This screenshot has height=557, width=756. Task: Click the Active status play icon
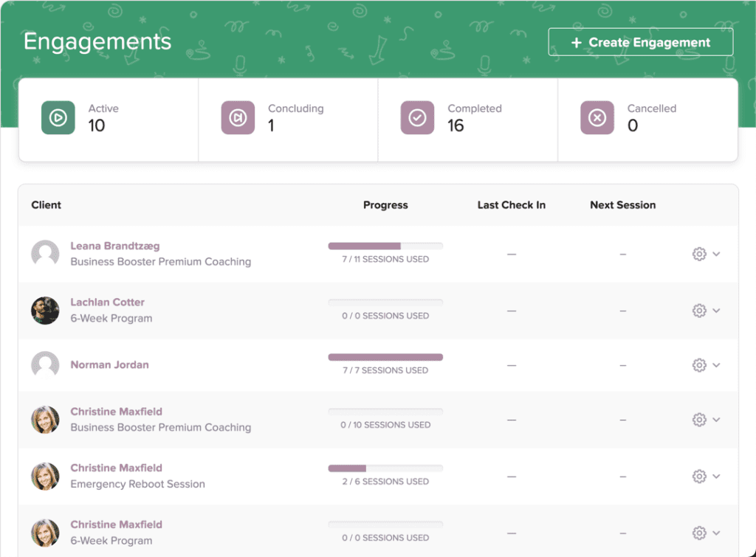pos(58,117)
